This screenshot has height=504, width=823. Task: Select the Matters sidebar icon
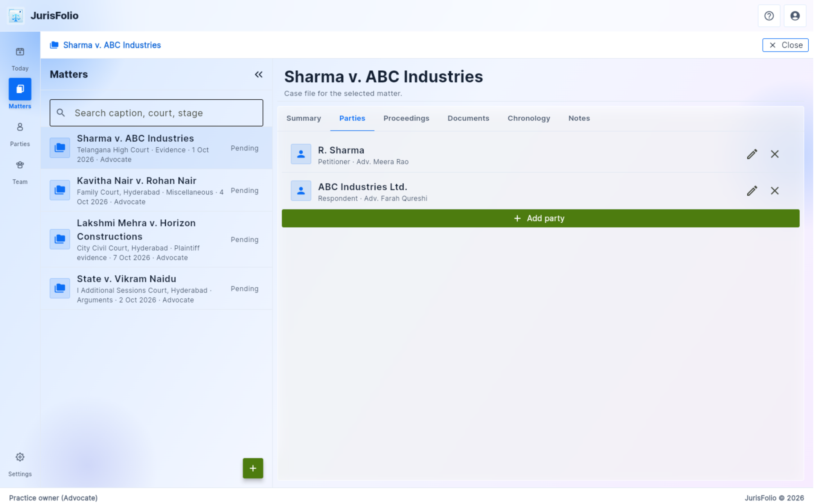click(20, 89)
